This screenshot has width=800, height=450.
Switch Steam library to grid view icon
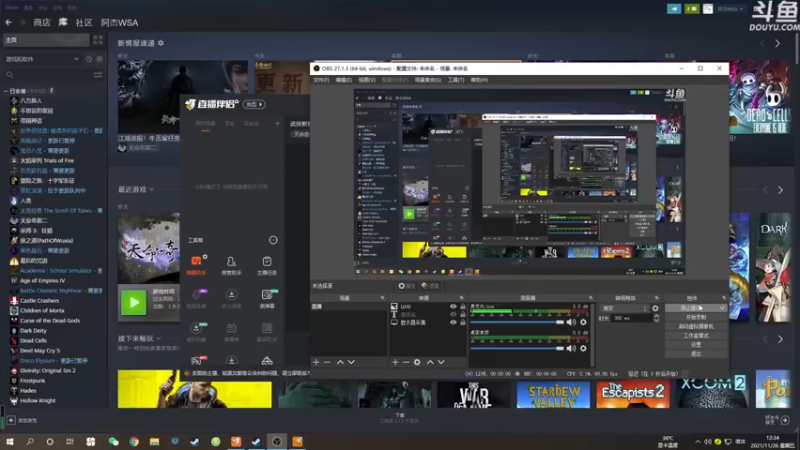pos(98,40)
